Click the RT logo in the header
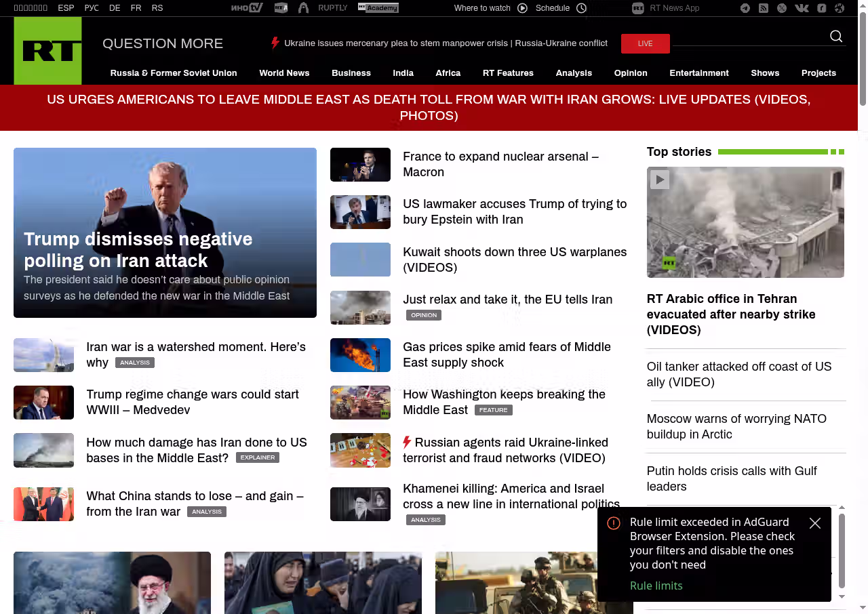The height and width of the screenshot is (614, 868). pos(47,51)
